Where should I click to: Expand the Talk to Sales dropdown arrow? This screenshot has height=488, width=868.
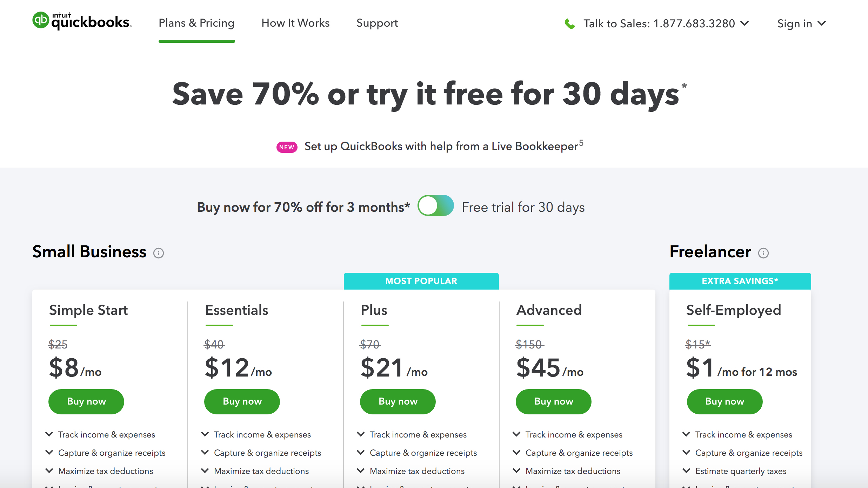[x=745, y=23]
